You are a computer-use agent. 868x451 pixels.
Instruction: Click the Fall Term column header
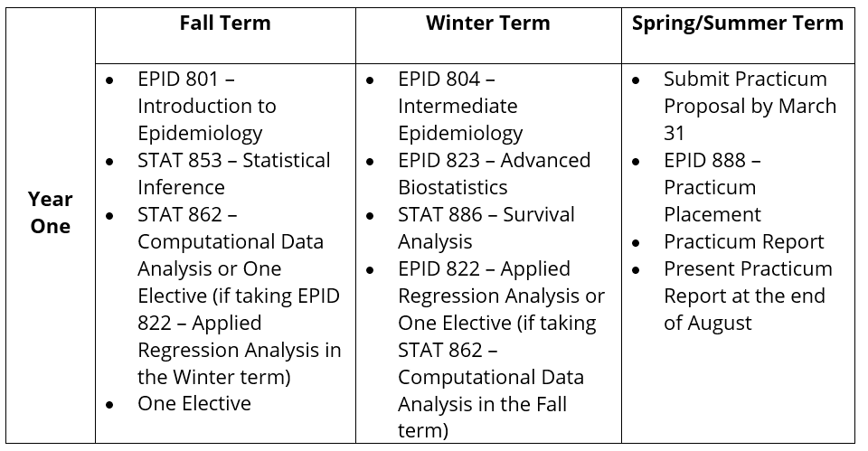[x=224, y=23]
